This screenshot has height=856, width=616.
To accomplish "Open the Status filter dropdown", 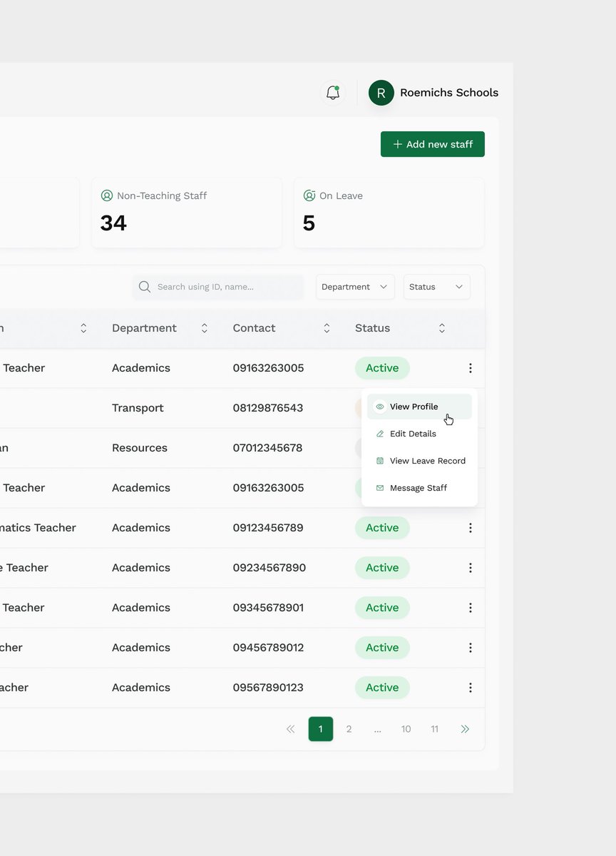I will click(437, 287).
